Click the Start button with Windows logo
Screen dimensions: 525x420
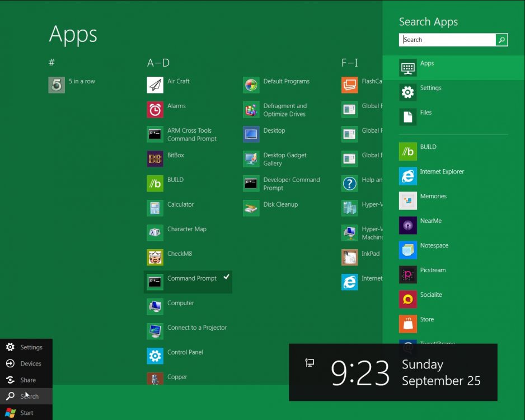tap(26, 413)
